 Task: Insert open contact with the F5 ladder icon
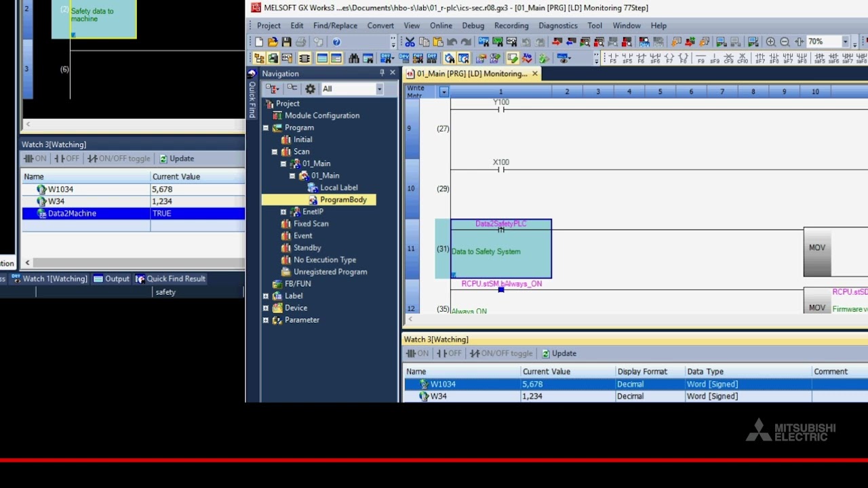click(613, 58)
